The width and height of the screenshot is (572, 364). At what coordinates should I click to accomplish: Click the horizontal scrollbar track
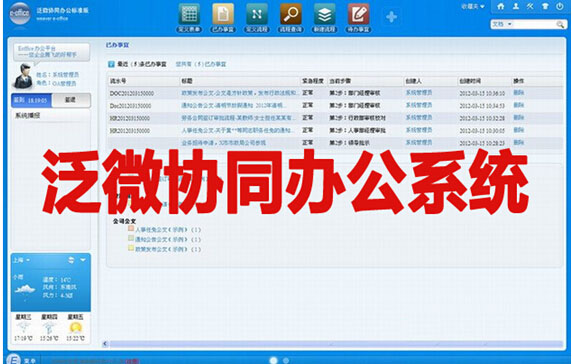click(x=336, y=344)
